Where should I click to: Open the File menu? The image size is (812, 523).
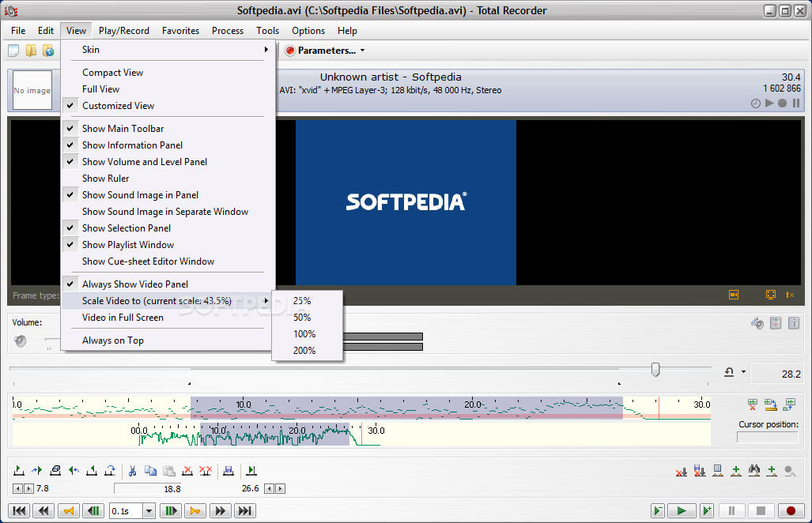[18, 31]
